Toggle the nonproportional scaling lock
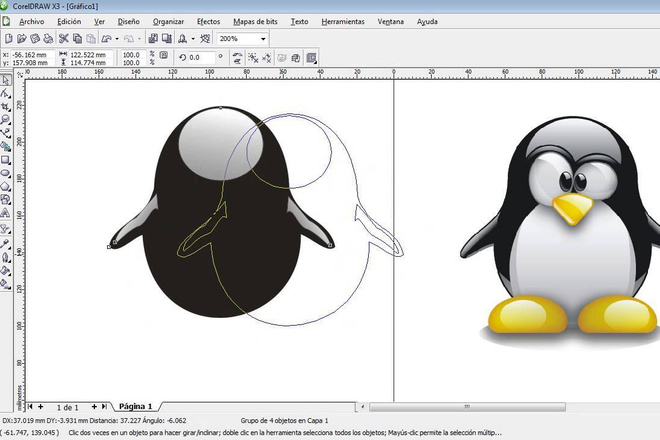Image resolution: width=660 pixels, height=440 pixels. [x=164, y=55]
